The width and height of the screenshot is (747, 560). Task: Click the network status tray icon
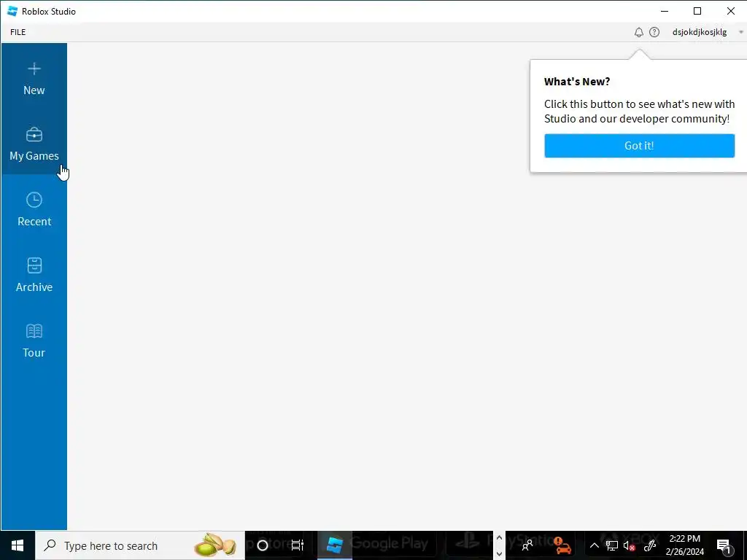(612, 545)
